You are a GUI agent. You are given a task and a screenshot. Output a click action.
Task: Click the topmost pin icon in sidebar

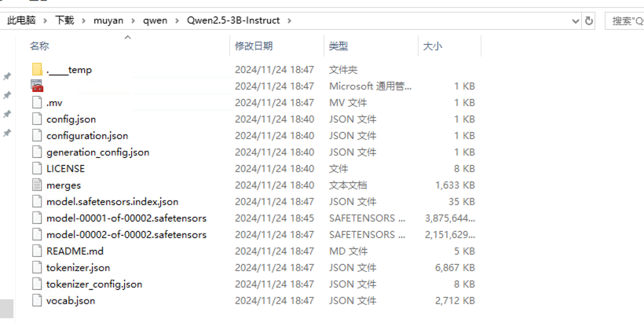click(x=7, y=76)
